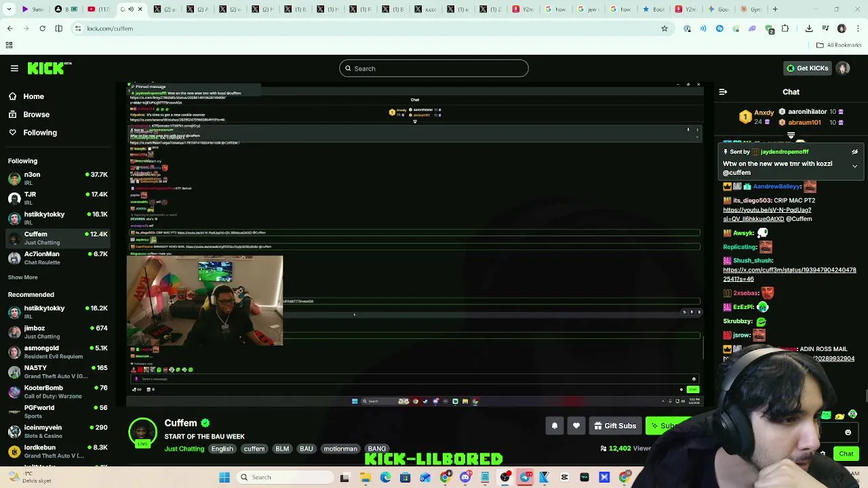This screenshot has width=868, height=488.
Task: Open jimboz recommended channel
Action: coord(58,332)
